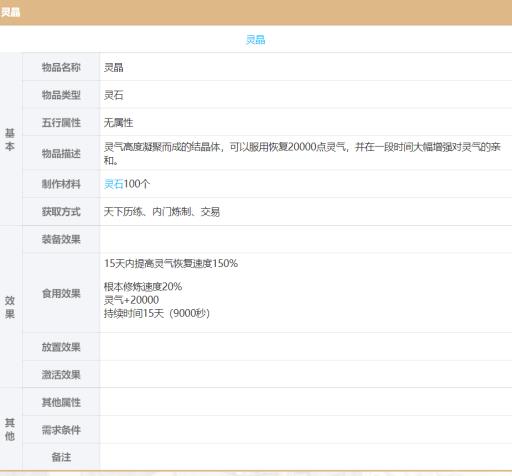This screenshot has width=512, height=476.
Task: Click the 效果 section header cell
Action: pyautogui.click(x=10, y=307)
